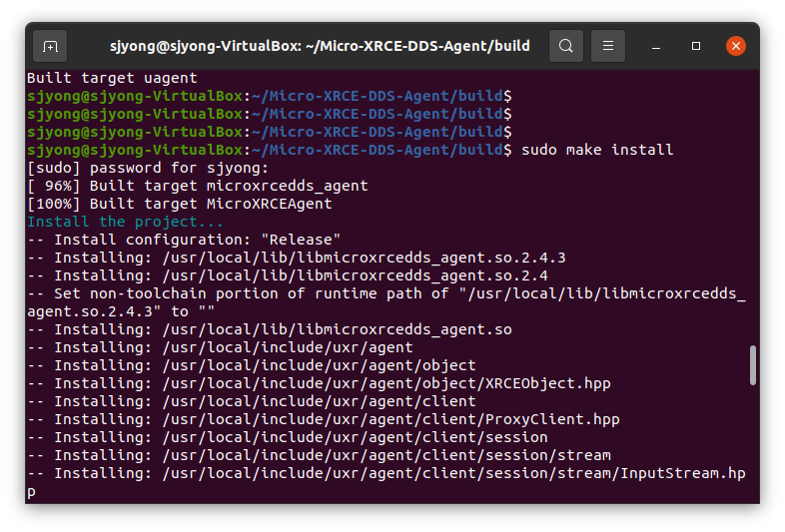The image size is (785, 532).
Task: Click the line ending in client/session
Action: click(x=288, y=438)
